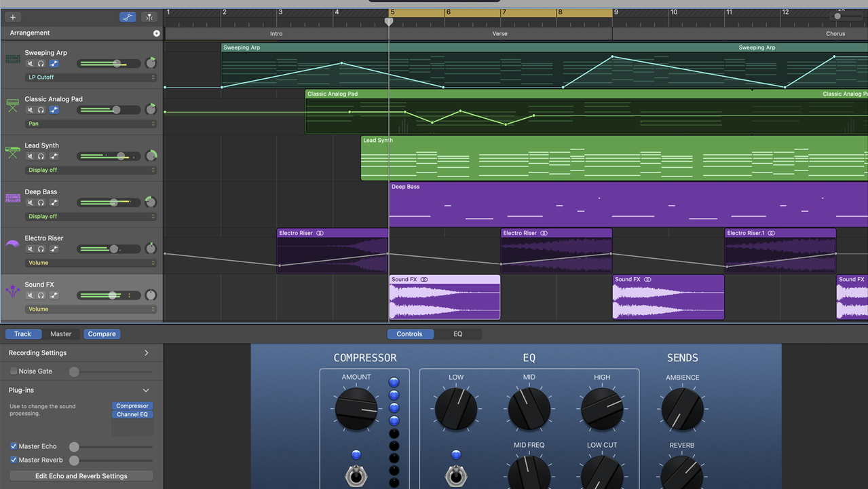The image size is (868, 489).
Task: Expand the Recording Settings section
Action: (x=146, y=353)
